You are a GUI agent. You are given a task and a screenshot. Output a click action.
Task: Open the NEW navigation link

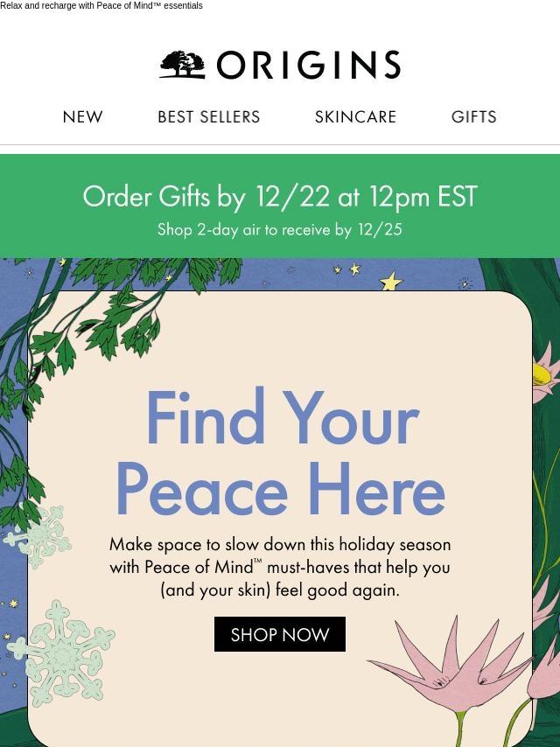pos(82,116)
